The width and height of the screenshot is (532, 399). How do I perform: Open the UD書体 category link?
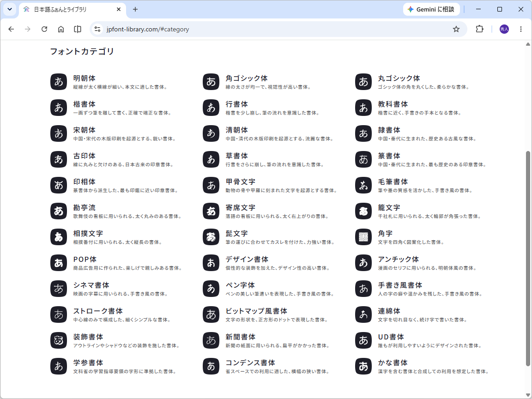pos(391,337)
